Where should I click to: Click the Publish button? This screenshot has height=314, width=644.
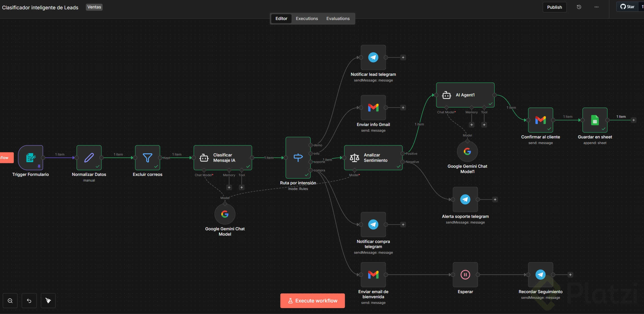pyautogui.click(x=554, y=7)
